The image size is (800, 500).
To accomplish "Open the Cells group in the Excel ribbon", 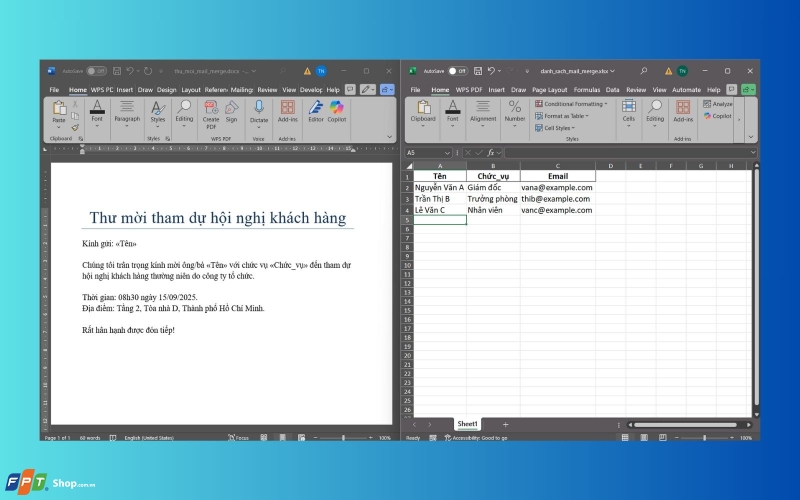I will [629, 113].
